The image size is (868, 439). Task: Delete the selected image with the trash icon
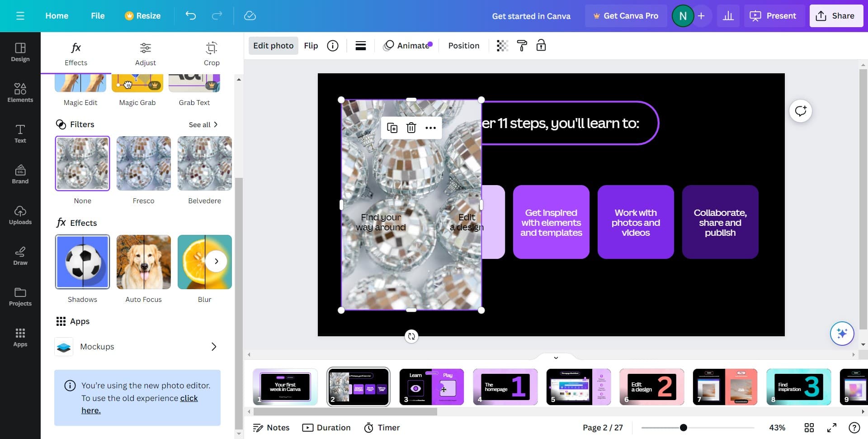411,128
